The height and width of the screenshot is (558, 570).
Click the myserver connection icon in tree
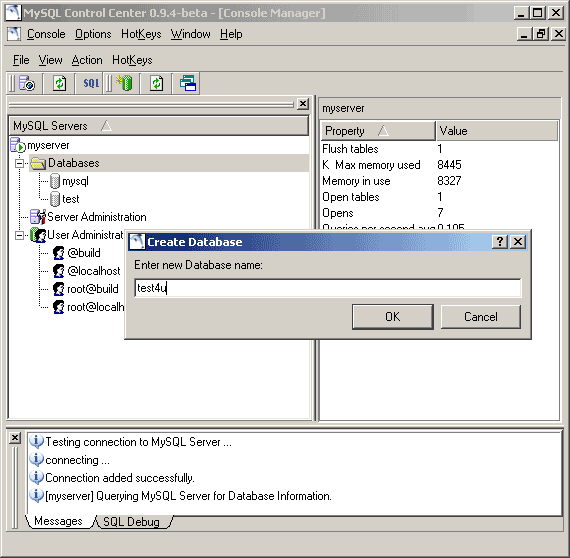pos(18,145)
